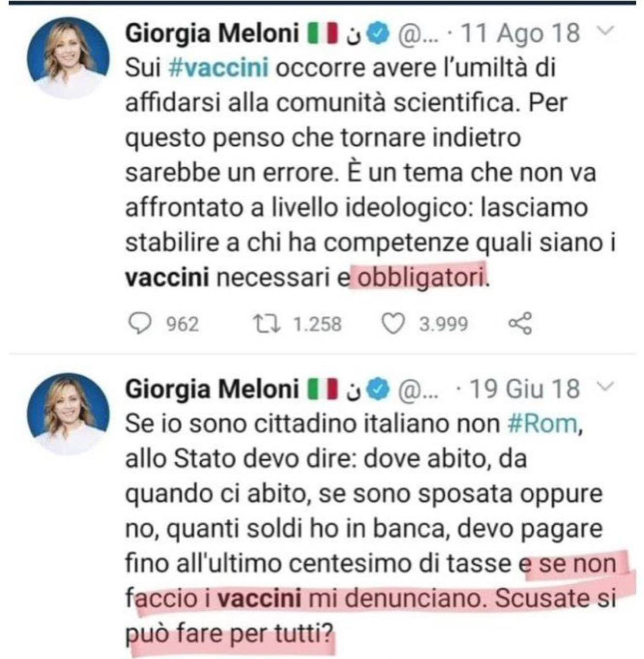Click the 962 replies count
This screenshot has width=644, height=659.
tap(182, 324)
